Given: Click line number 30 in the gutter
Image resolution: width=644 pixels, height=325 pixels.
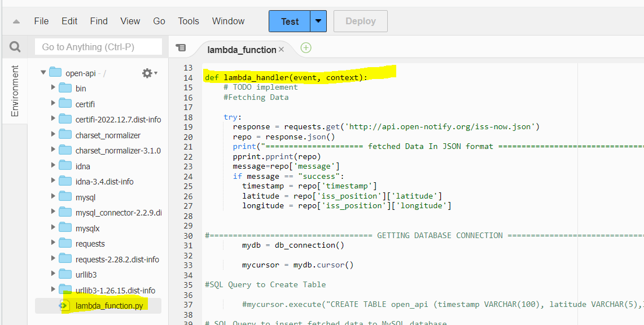Looking at the screenshot, I should tap(188, 235).
